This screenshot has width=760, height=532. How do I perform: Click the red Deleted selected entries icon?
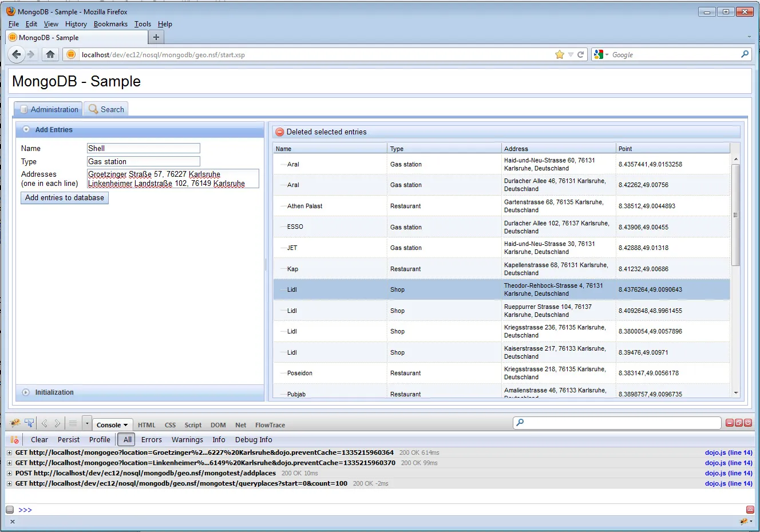coord(280,132)
